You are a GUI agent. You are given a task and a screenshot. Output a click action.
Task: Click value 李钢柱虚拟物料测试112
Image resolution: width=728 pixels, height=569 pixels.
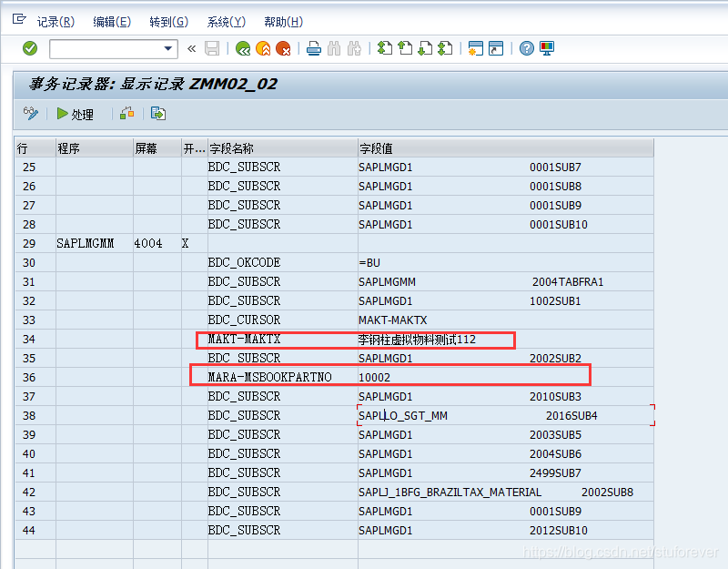pyautogui.click(x=417, y=340)
